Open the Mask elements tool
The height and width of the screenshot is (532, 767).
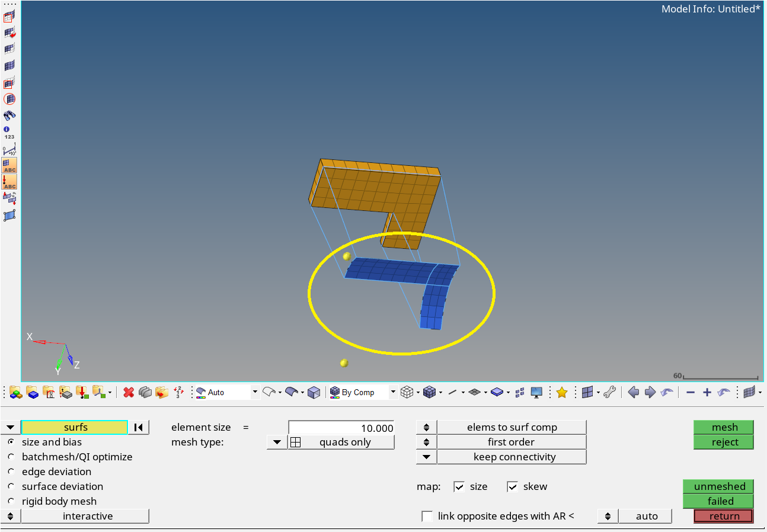pos(9,17)
